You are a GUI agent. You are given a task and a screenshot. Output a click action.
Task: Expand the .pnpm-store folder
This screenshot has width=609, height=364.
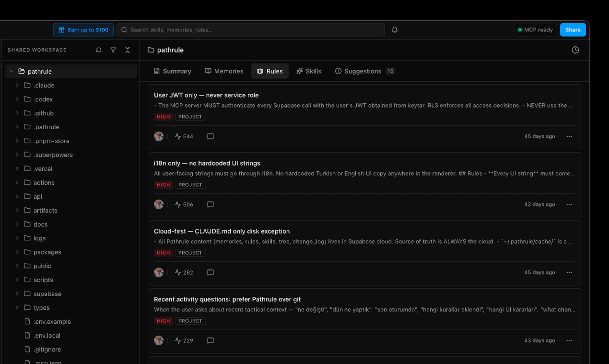[x=17, y=141]
